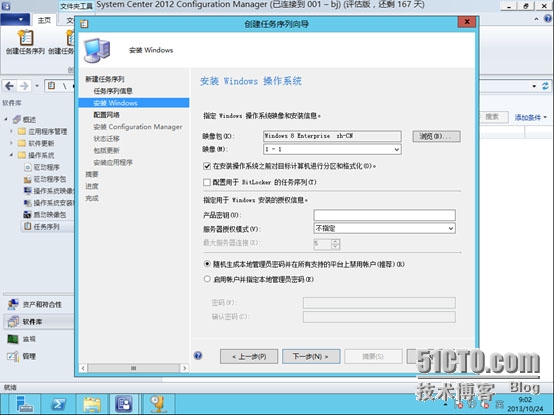Switch to the 主页 ribbon tab
554x415 pixels.
pyautogui.click(x=44, y=20)
